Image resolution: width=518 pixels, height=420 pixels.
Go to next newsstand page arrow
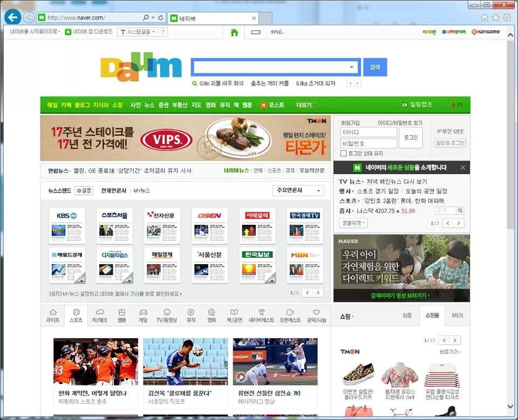(318, 293)
